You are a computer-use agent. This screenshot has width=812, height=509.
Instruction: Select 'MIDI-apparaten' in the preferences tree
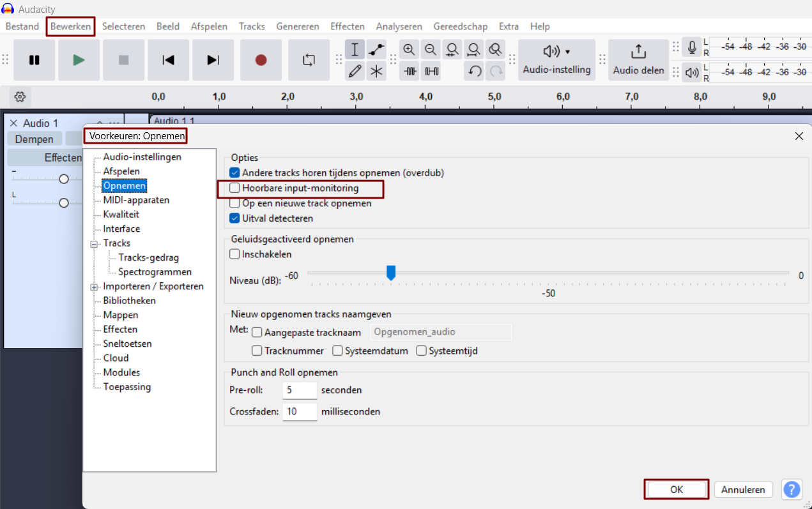click(x=136, y=200)
